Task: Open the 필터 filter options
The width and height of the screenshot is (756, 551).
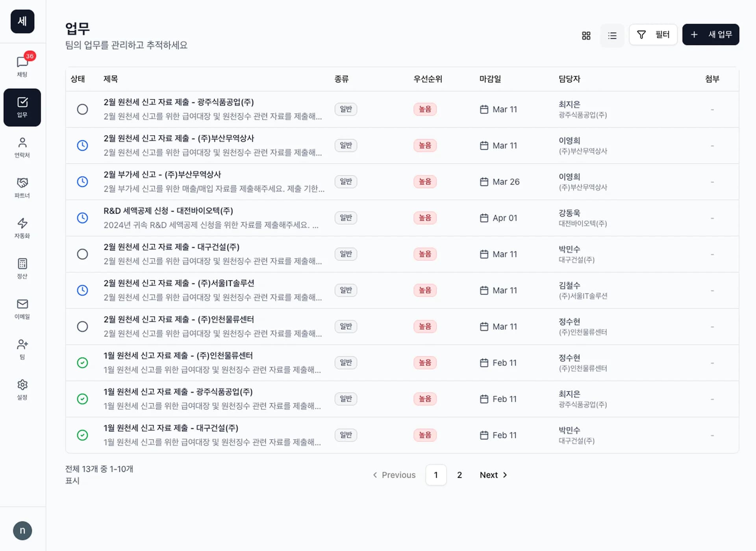Action: tap(653, 35)
